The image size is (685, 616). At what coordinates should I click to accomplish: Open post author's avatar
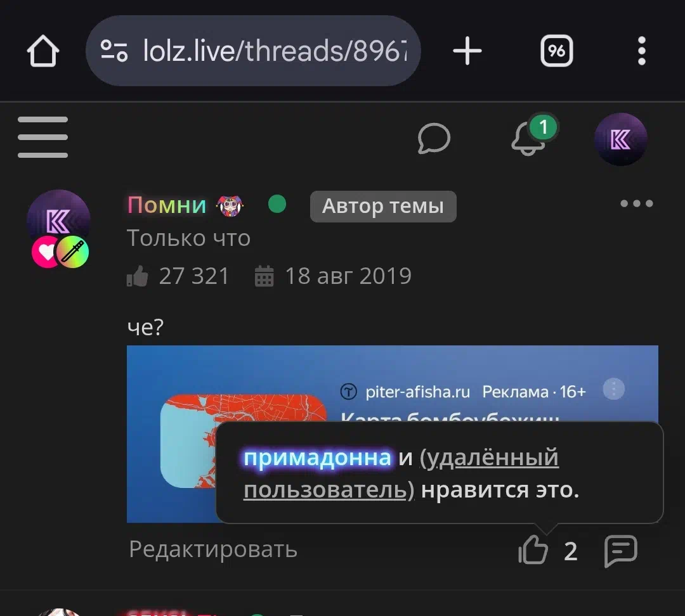point(58,222)
